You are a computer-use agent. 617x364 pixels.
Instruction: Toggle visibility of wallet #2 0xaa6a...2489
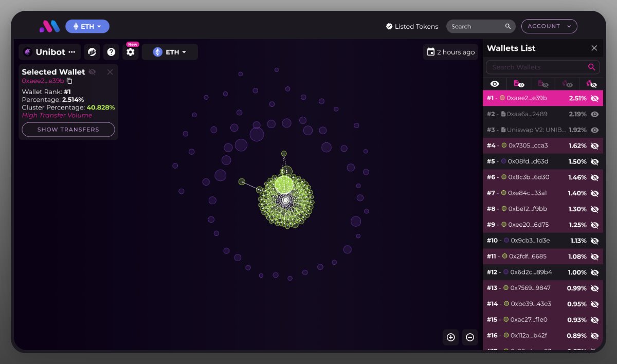(x=595, y=114)
